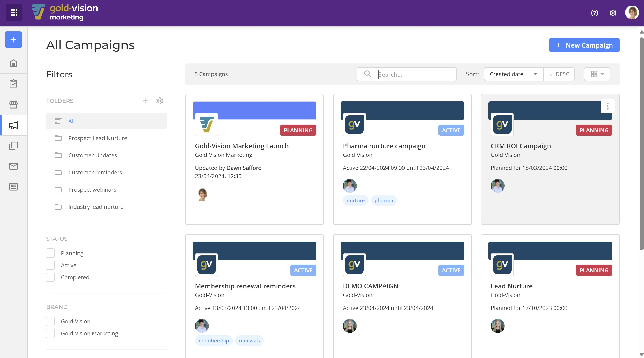
Task: Click PLANNING badge on Marketing Launch card
Action: pyautogui.click(x=298, y=130)
